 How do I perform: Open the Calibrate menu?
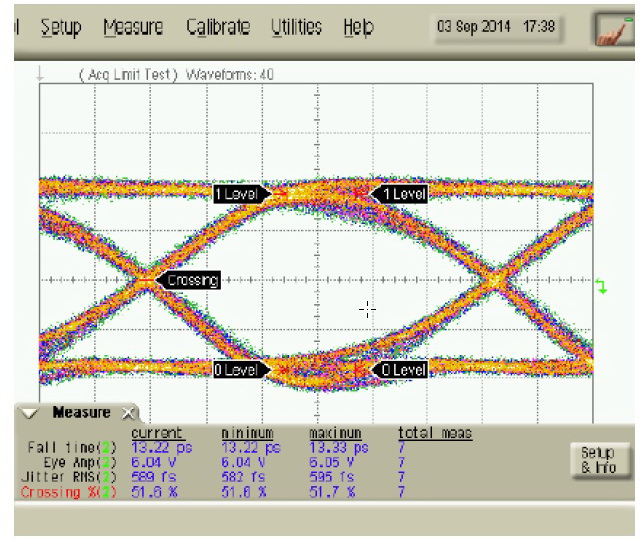[x=216, y=27]
